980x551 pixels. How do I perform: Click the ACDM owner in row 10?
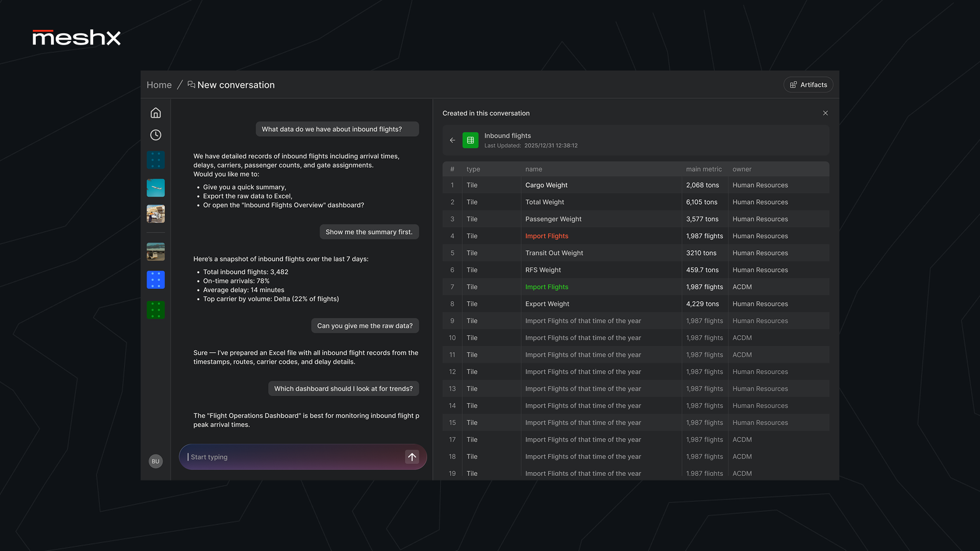point(742,338)
